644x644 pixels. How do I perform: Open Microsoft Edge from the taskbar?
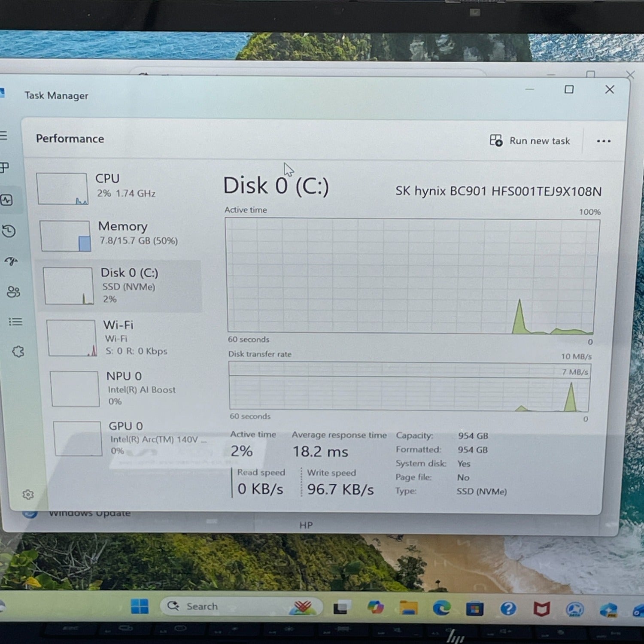pos(441,608)
